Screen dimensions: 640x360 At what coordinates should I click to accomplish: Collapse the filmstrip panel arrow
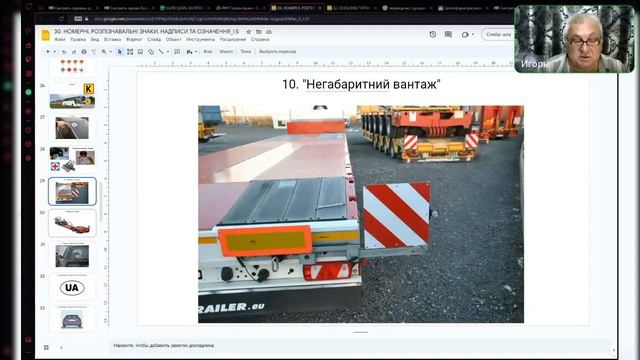pos(61,347)
